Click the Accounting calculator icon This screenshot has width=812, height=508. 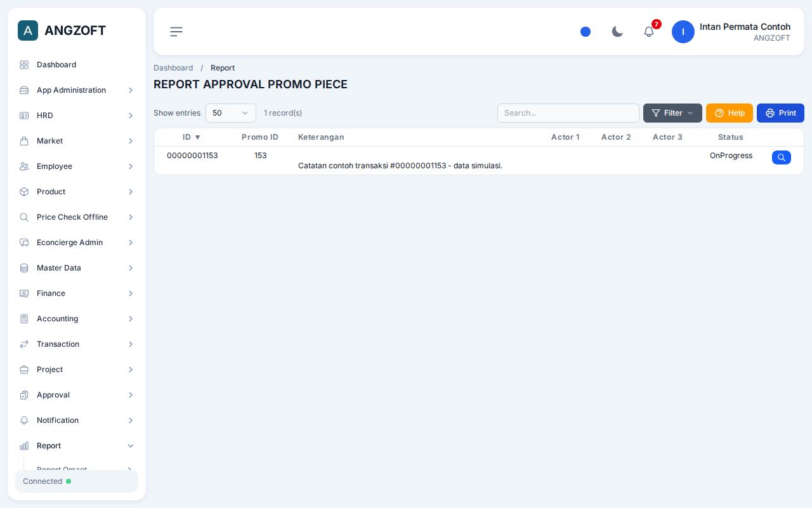pyautogui.click(x=24, y=319)
